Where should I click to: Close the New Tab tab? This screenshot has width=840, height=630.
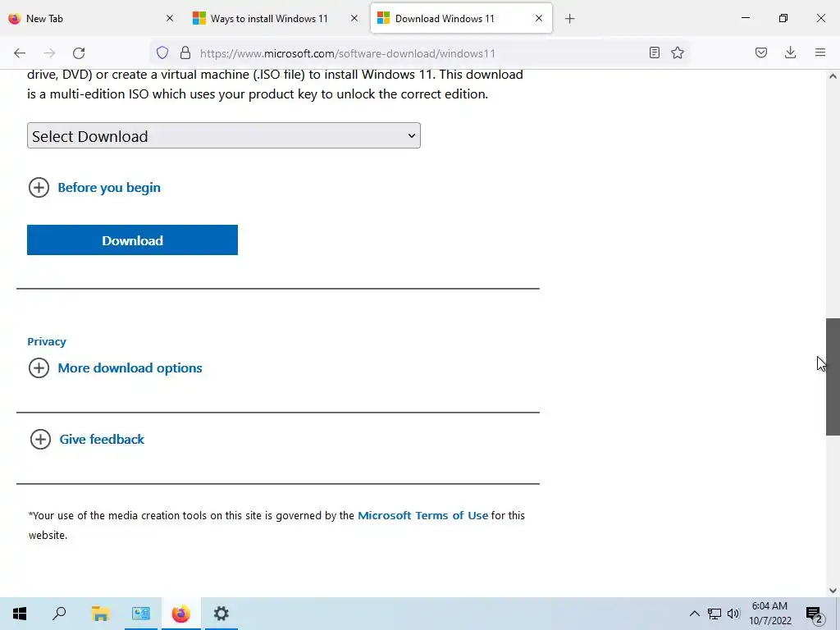[x=170, y=18]
